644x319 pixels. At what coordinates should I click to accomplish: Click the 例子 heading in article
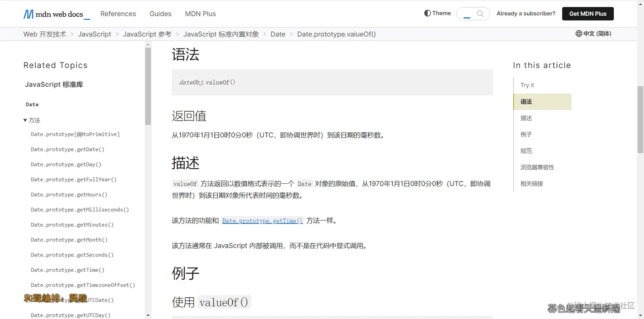pos(186,273)
